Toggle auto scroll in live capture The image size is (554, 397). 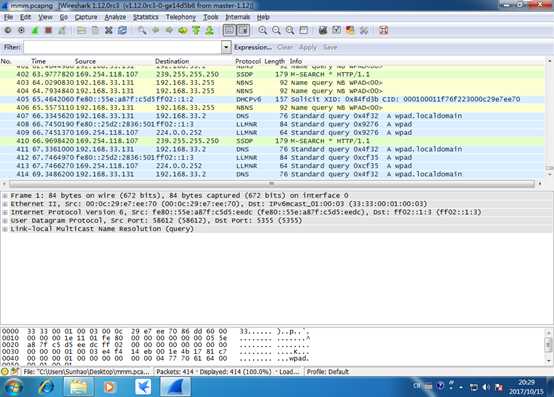(x=243, y=30)
